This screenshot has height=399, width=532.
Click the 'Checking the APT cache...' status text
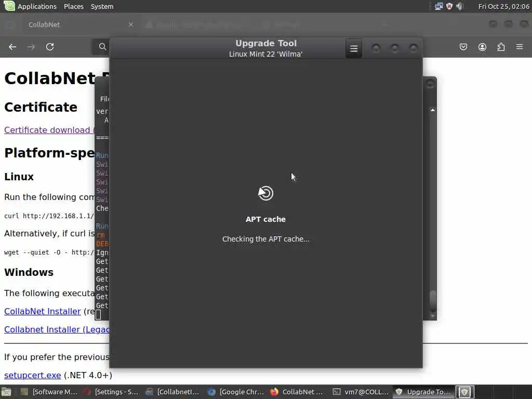point(265,239)
